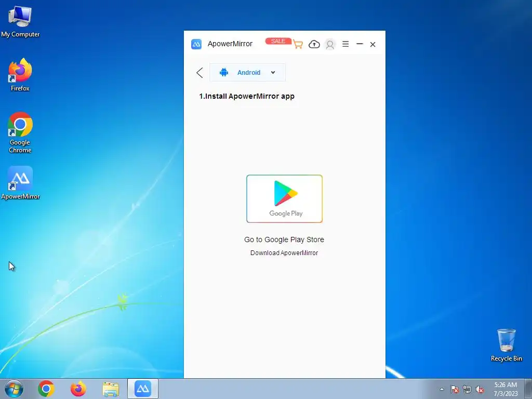This screenshot has width=532, height=399.
Task: Select the Google Chrome desktop shortcut
Action: pos(20,132)
